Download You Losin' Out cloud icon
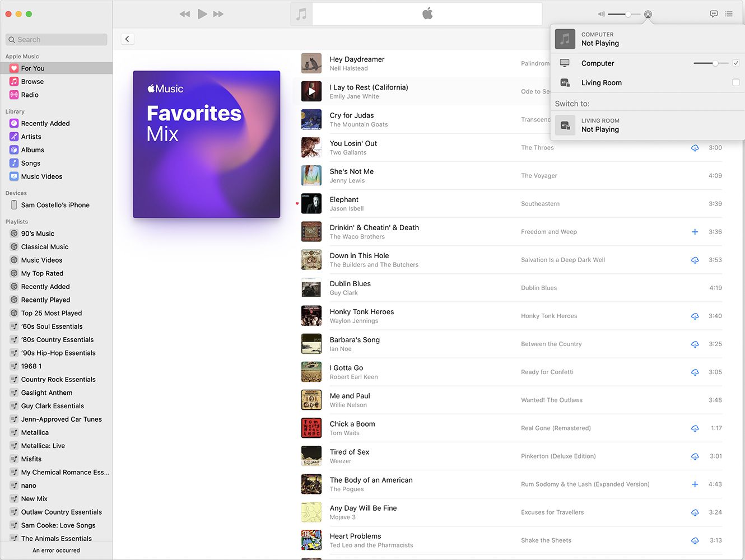This screenshot has width=745, height=560. (x=695, y=148)
